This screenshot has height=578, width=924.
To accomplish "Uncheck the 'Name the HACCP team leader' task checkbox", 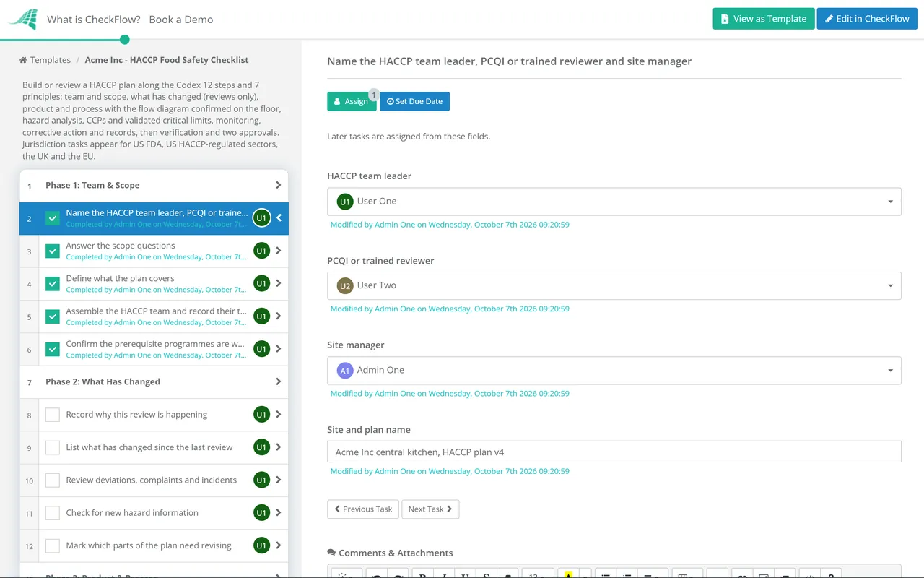I will point(53,218).
